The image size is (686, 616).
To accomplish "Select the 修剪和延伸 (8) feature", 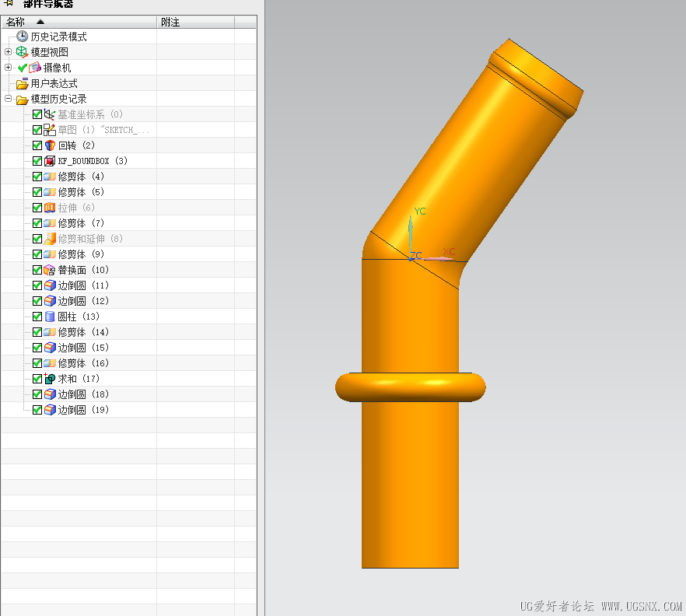I will (x=90, y=239).
